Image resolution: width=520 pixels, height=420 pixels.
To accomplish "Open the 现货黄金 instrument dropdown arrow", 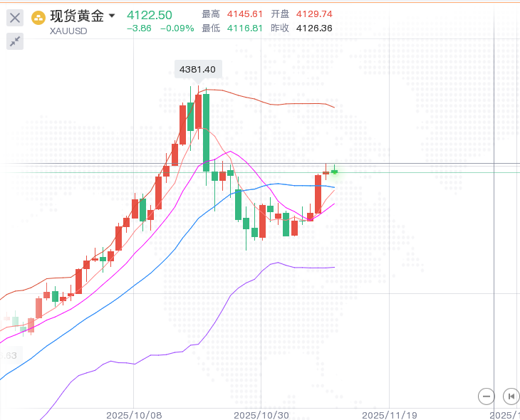I will pyautogui.click(x=112, y=15).
